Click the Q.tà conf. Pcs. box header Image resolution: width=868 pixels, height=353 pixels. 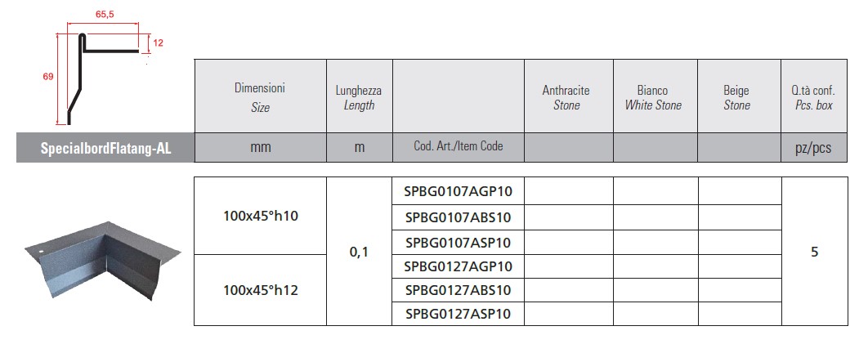(814, 96)
